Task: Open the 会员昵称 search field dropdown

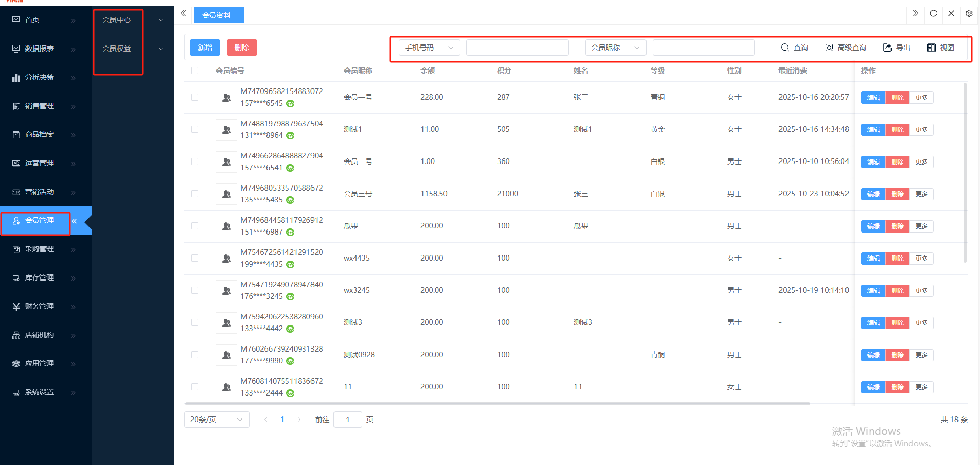Action: pos(615,48)
